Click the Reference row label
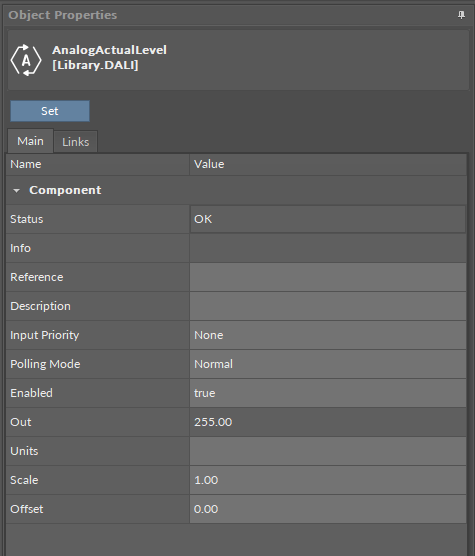 (x=37, y=277)
